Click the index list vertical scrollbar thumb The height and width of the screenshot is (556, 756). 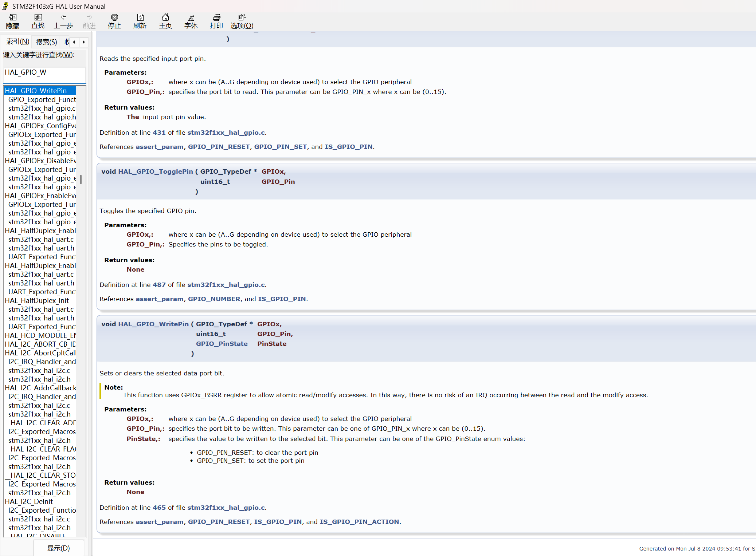(x=81, y=179)
